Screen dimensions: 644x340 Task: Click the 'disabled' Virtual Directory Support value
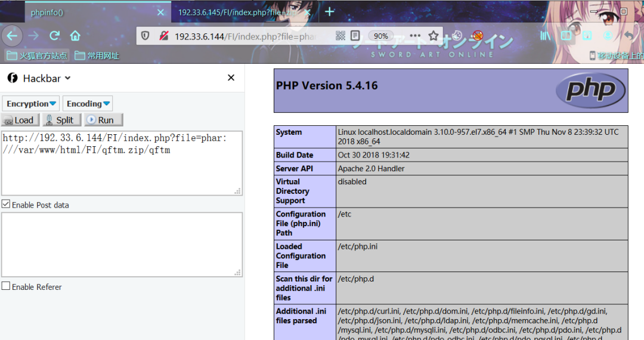[352, 181]
